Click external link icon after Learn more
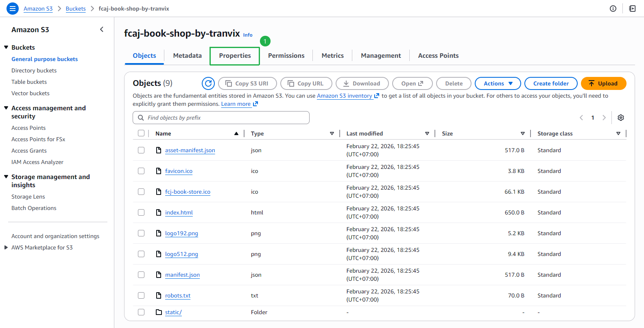 tap(255, 104)
